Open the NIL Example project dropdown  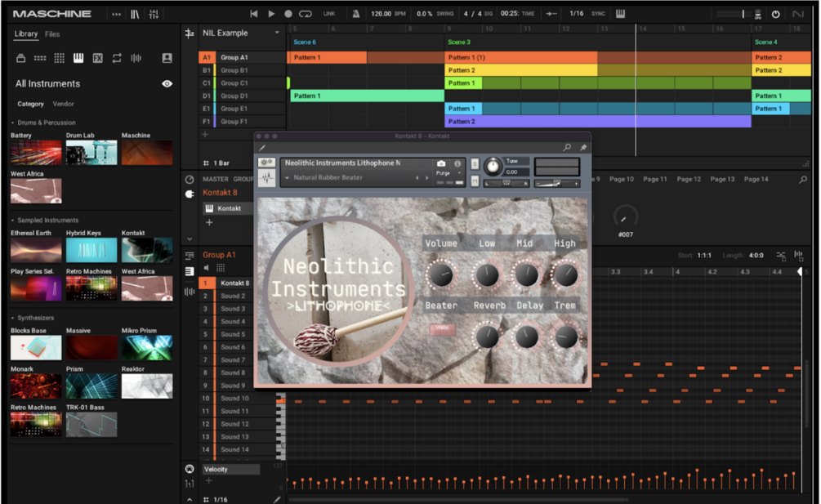coord(277,33)
